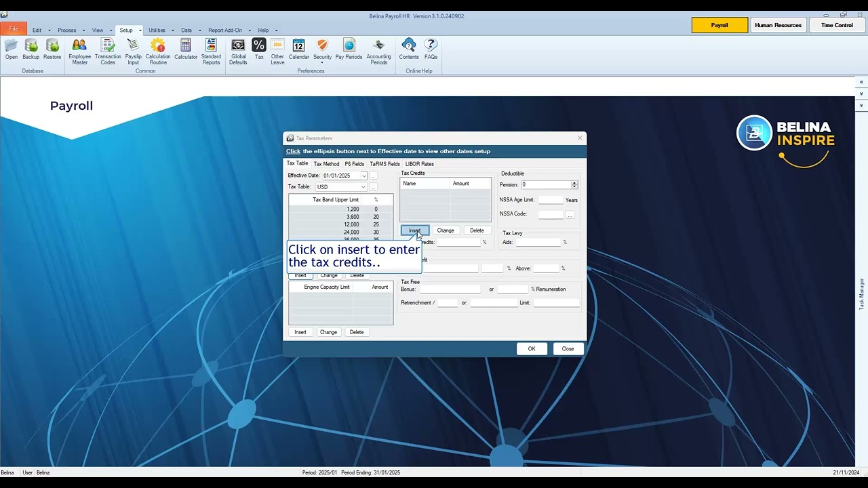
Task: Select the 3,600 tax band row
Action: (x=340, y=217)
